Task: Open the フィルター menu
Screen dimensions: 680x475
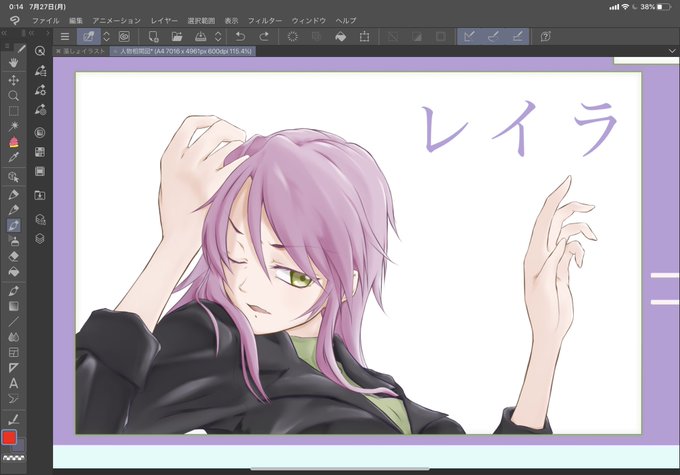Action: 265,20
